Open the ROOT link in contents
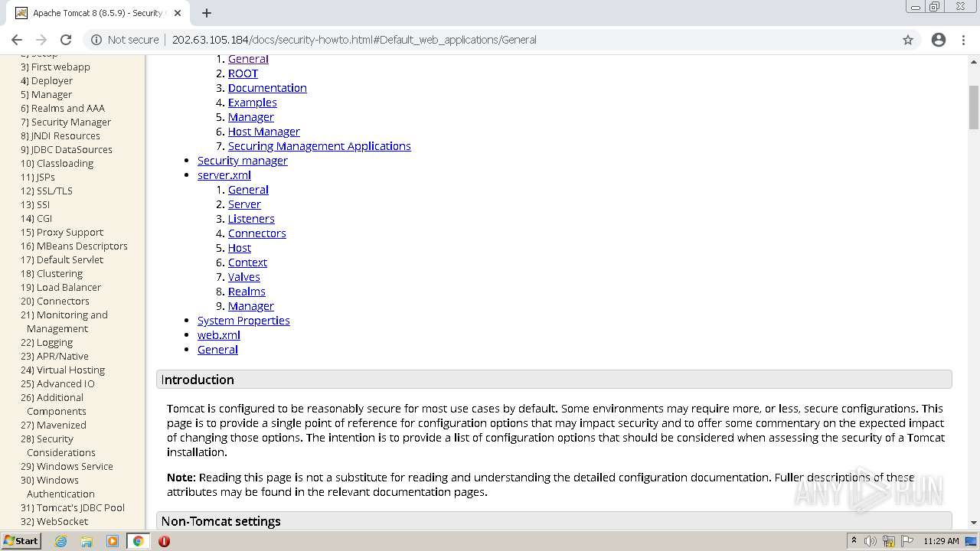The height and width of the screenshot is (551, 980). point(243,73)
